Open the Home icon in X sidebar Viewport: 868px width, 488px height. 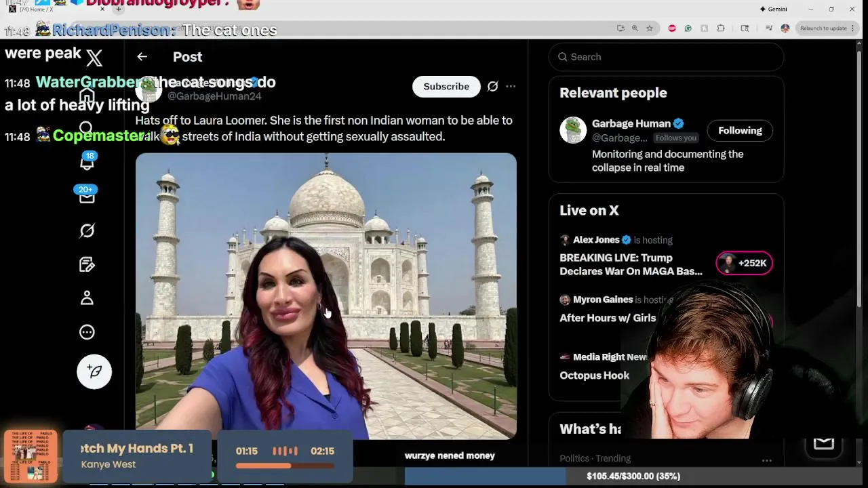[x=87, y=94]
